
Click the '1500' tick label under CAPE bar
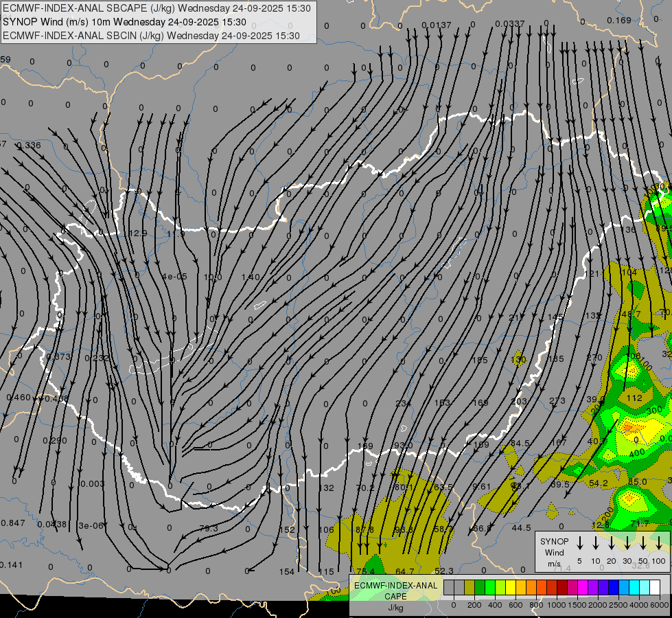(577, 605)
